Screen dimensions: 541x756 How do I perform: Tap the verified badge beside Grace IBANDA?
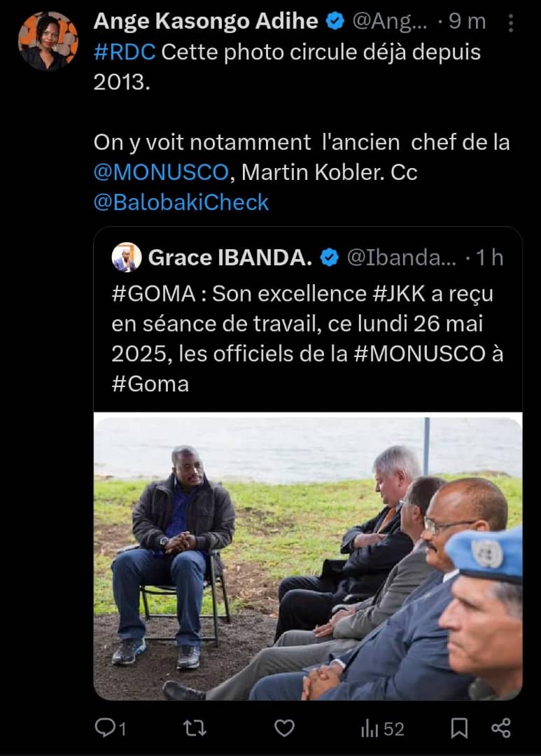tap(329, 258)
